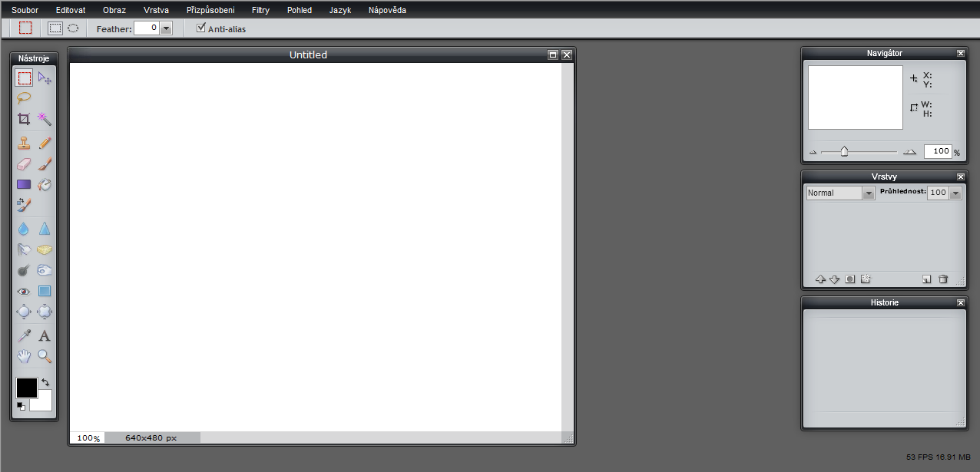The height and width of the screenshot is (472, 980).
Task: Click the Navigátor preview thumbnail
Action: (856, 97)
